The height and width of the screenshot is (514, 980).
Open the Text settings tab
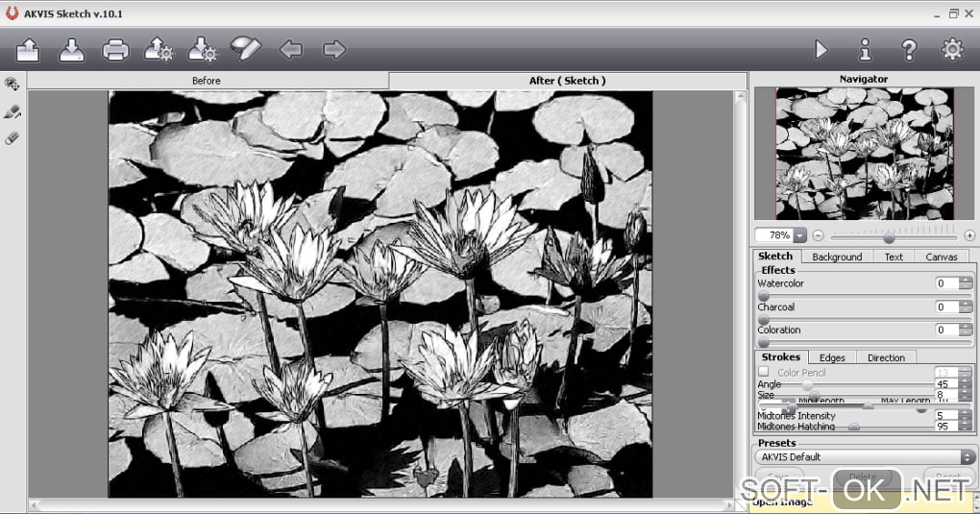[894, 257]
